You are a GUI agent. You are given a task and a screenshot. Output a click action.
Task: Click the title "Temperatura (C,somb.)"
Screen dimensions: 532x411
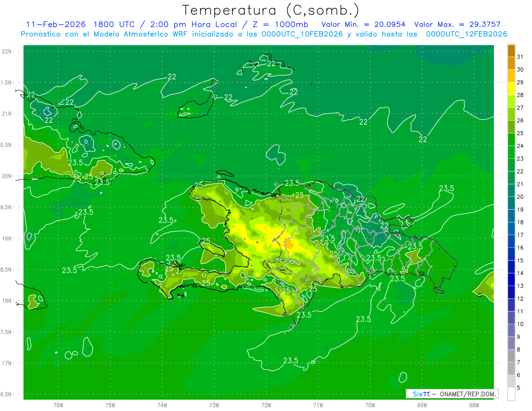coord(270,10)
